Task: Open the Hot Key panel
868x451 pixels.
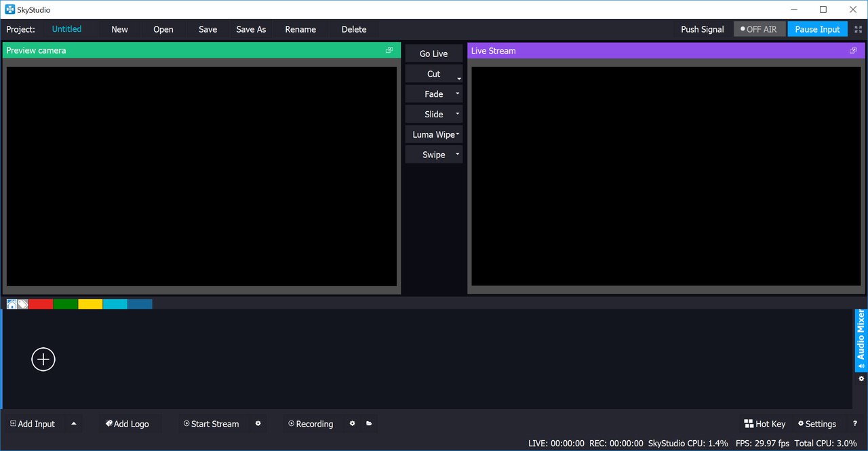Action: [x=765, y=424]
